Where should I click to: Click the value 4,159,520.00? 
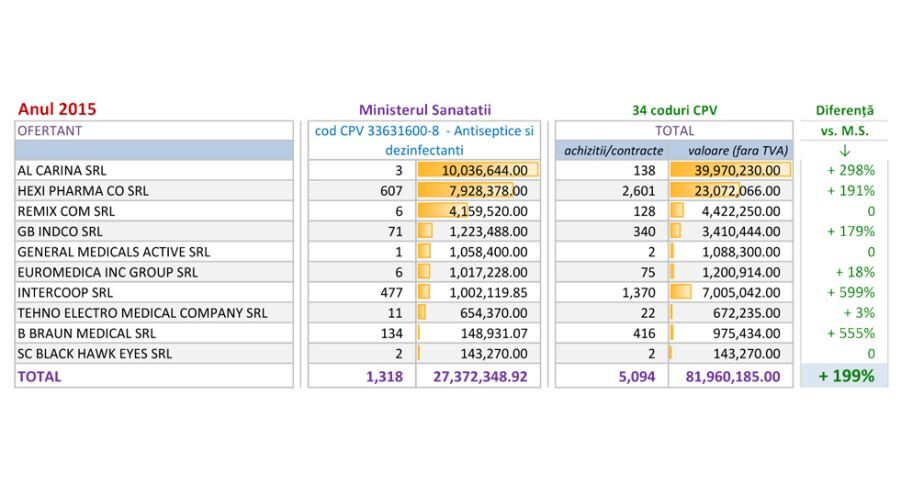488,211
